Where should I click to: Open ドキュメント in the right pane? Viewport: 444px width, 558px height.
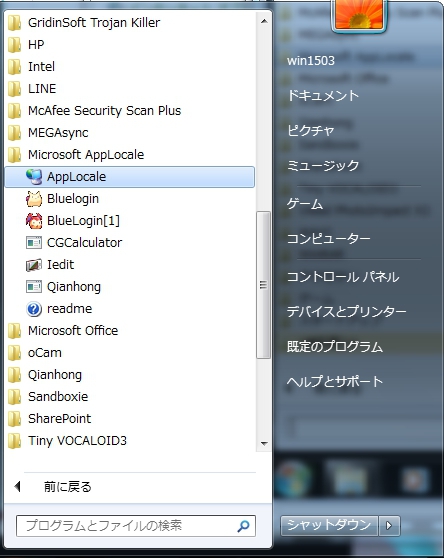coord(323,95)
